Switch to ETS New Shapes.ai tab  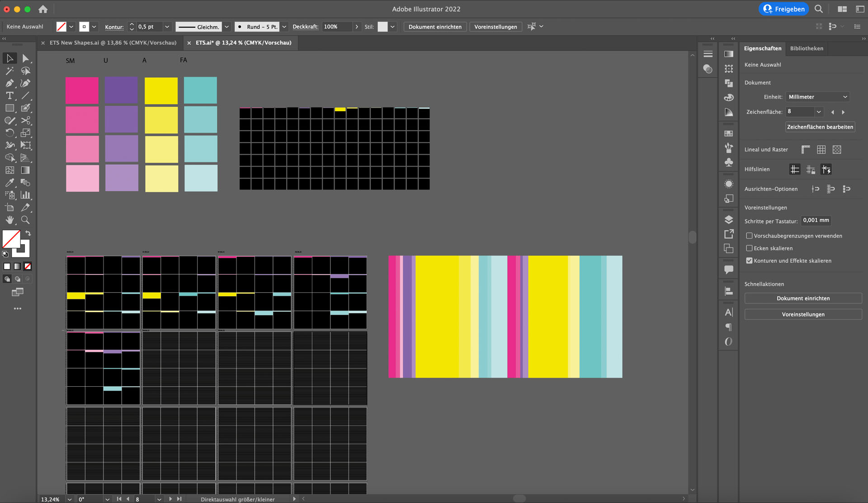[113, 43]
